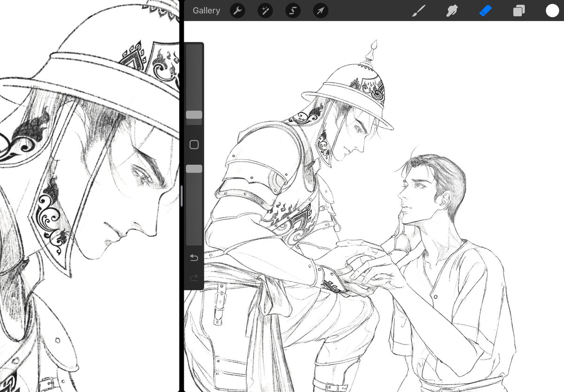The image size is (564, 392).
Task: Open the white color picker
Action: 552,10
